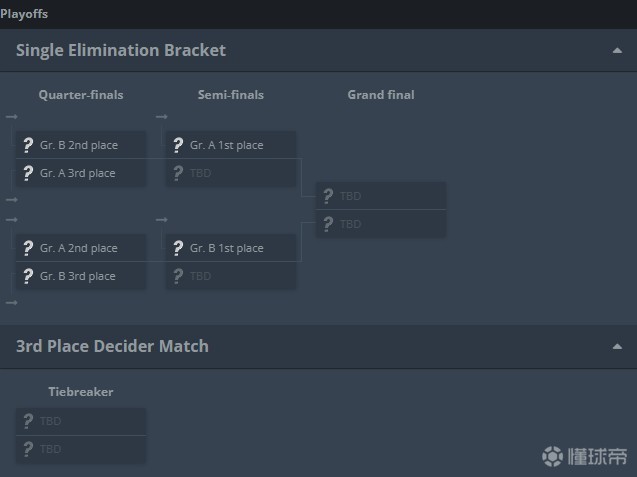Select the Gr. B 2nd place team slot
This screenshot has width=637, height=477.
(x=81, y=145)
